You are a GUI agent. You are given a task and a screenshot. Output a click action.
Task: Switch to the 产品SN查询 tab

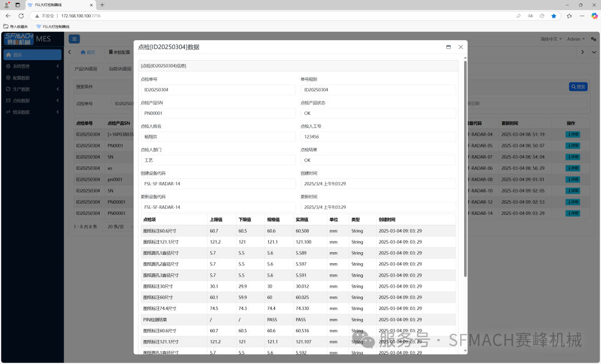[86, 69]
